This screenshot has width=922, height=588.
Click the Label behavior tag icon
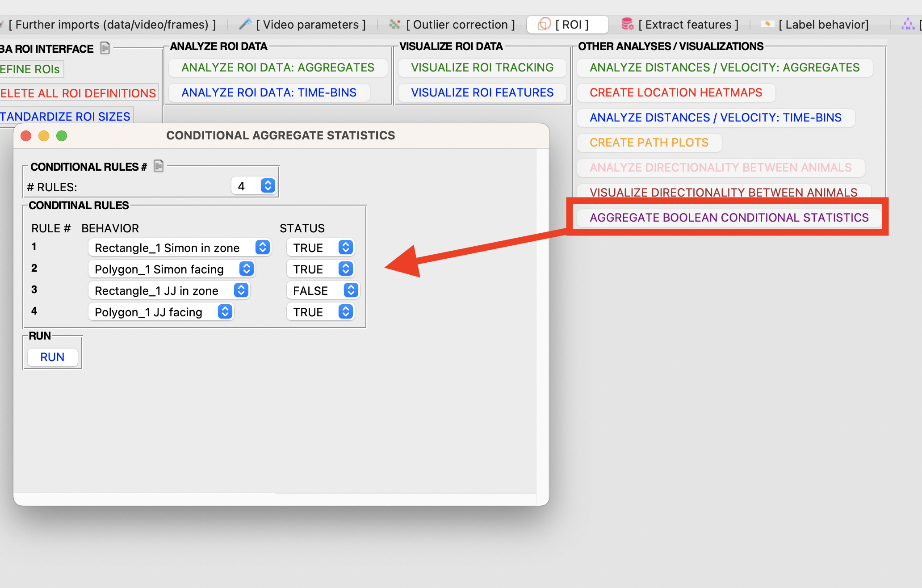pos(767,24)
